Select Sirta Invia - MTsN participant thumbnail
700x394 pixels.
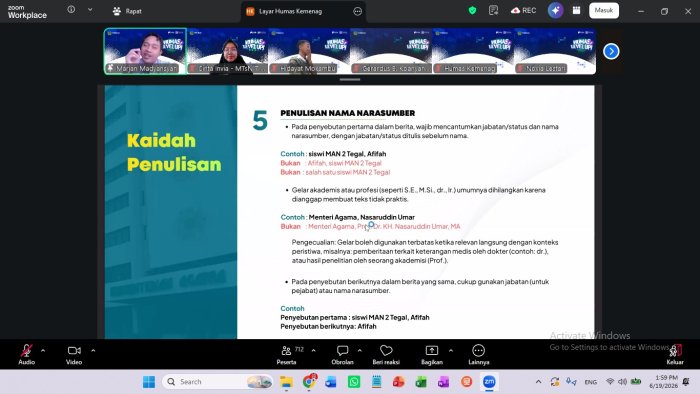(227, 51)
